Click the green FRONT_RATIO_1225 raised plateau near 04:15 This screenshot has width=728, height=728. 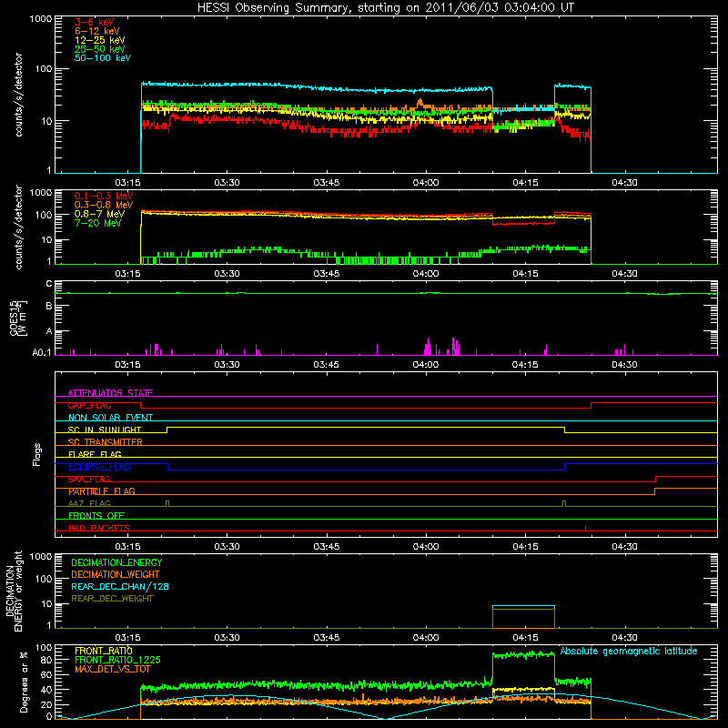click(x=524, y=655)
